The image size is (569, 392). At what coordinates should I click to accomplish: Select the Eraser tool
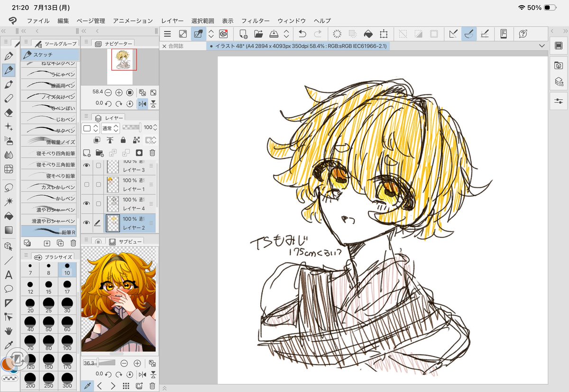click(8, 112)
